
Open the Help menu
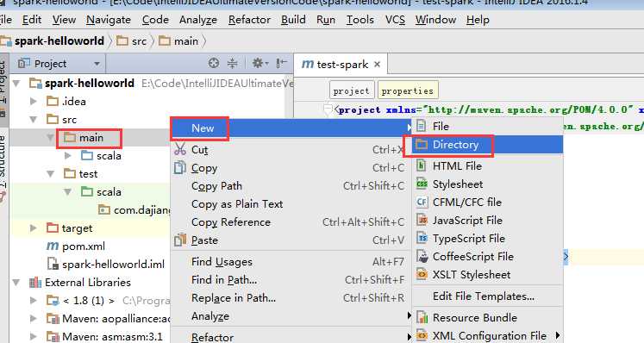click(x=478, y=20)
